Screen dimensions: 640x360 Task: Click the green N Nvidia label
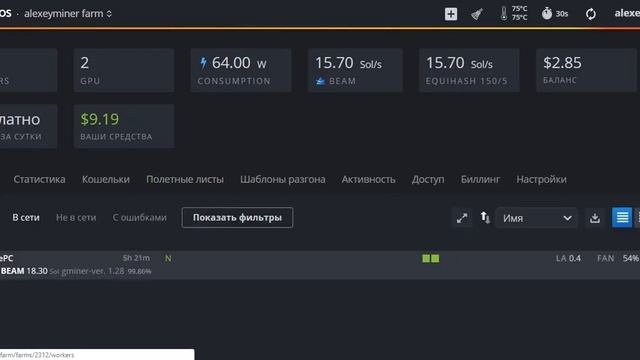pyautogui.click(x=168, y=258)
